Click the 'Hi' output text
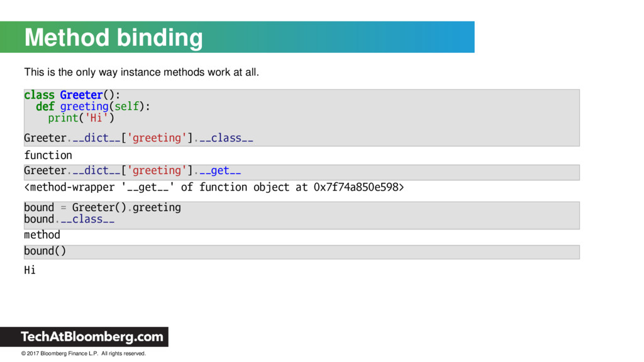 (x=30, y=270)
